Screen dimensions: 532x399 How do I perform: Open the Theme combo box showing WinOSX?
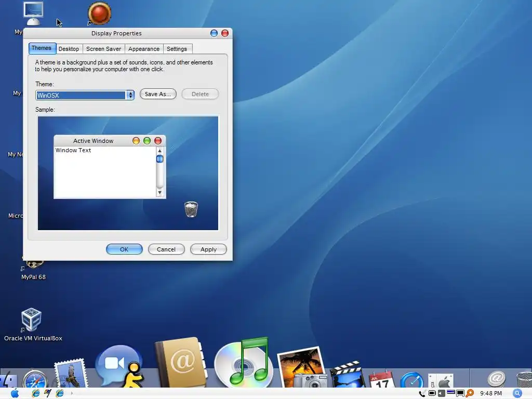[x=85, y=95]
